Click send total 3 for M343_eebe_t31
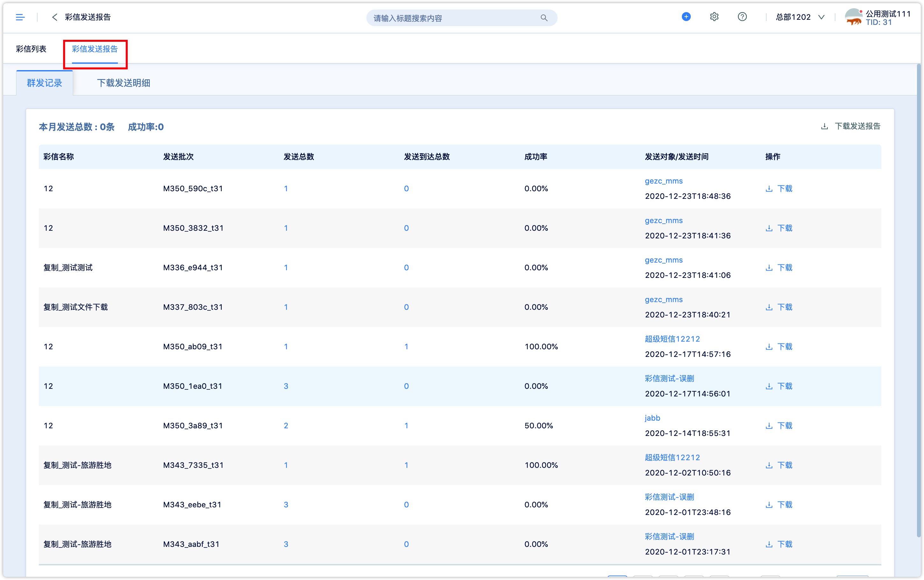 pyautogui.click(x=286, y=505)
